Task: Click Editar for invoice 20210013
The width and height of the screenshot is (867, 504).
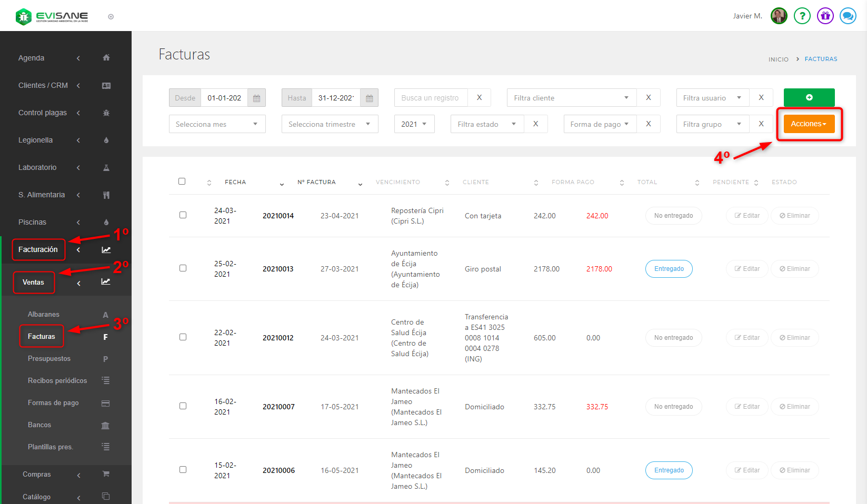Action: click(x=747, y=269)
